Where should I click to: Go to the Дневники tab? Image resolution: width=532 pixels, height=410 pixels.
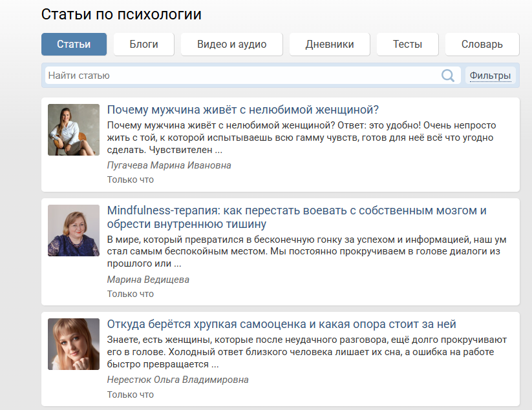click(x=330, y=44)
